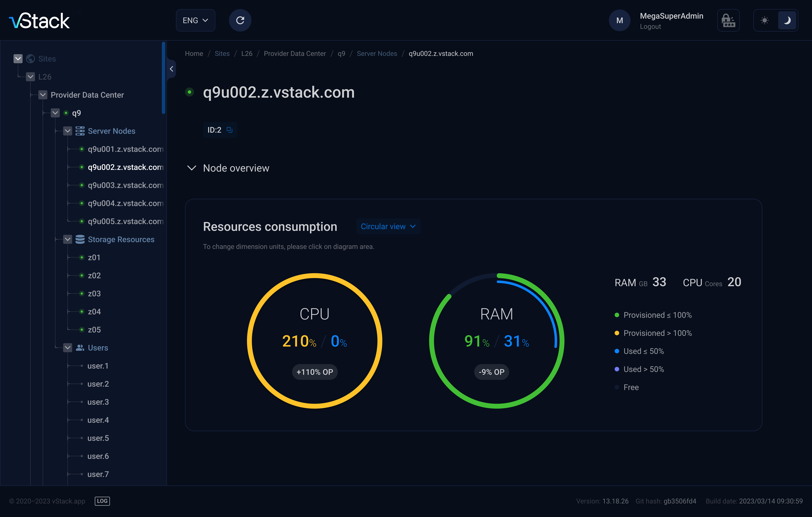Click the Storage Resources database icon
Viewport: 812px width, 517px height.
point(80,239)
